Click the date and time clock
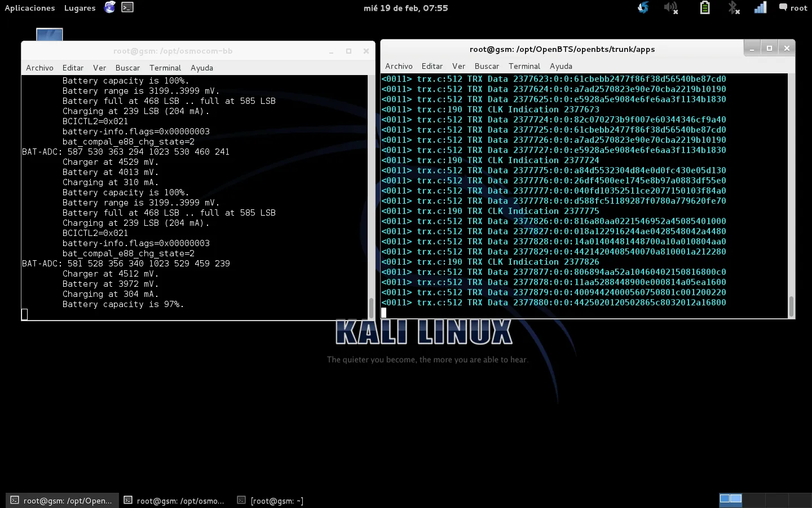 click(406, 8)
